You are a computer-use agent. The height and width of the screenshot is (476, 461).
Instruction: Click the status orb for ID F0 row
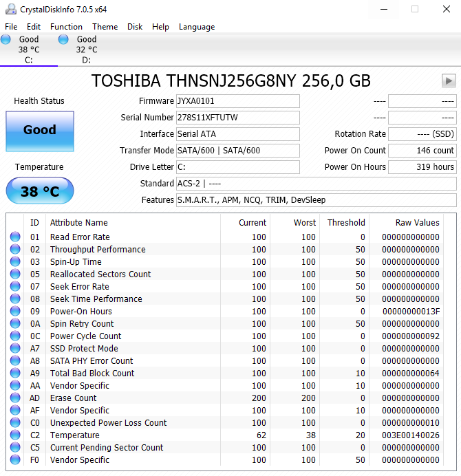tap(15, 460)
